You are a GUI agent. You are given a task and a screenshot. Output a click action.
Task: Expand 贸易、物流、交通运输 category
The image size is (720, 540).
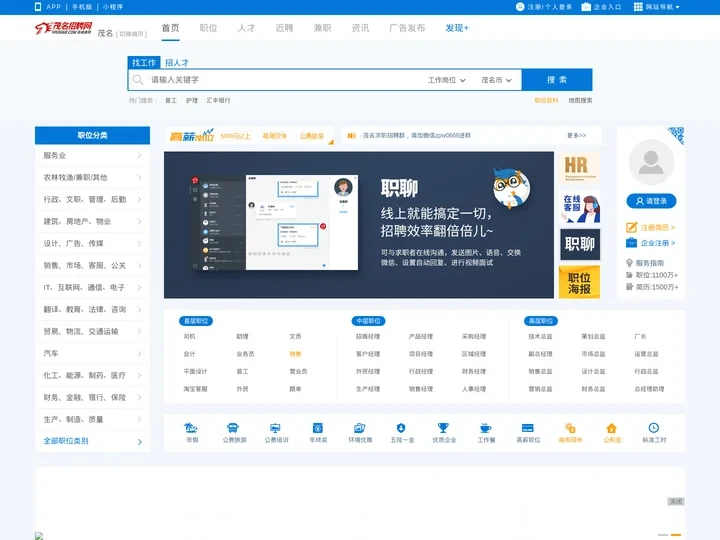click(x=92, y=332)
